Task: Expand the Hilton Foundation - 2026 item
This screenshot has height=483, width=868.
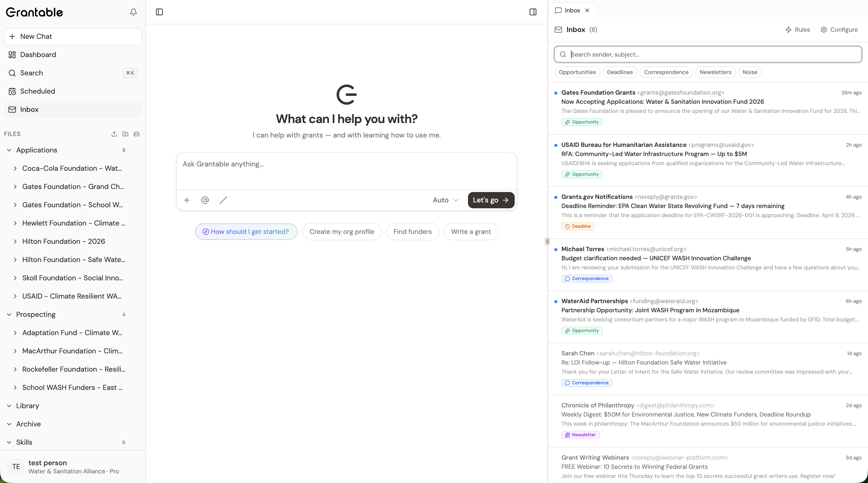Action: coord(15,241)
